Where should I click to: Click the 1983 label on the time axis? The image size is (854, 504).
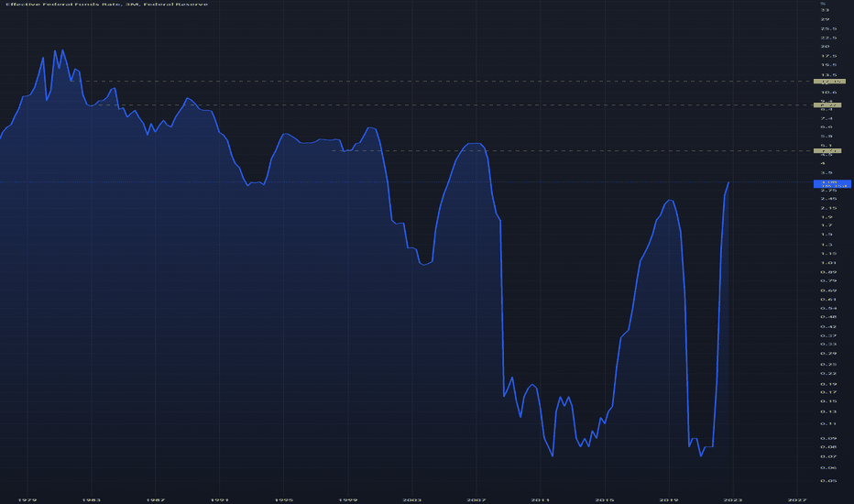tap(91, 499)
